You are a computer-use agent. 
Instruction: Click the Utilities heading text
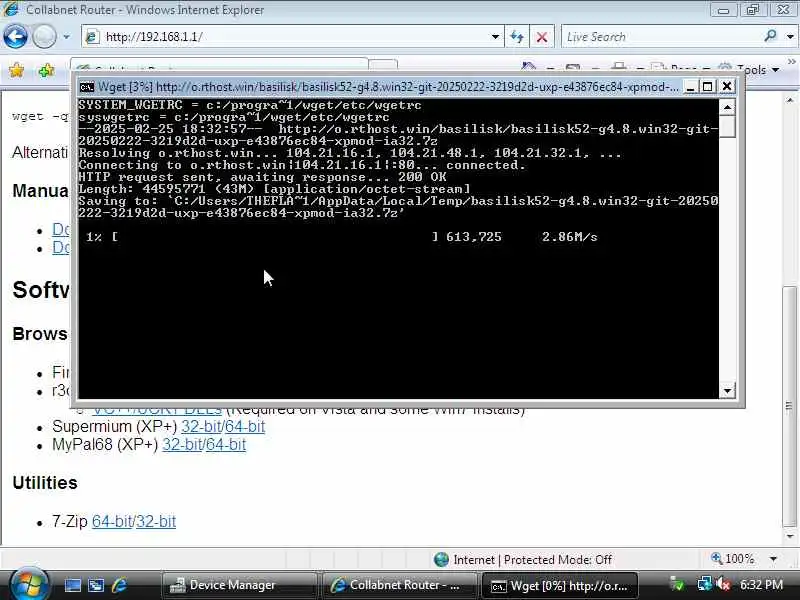(x=45, y=483)
